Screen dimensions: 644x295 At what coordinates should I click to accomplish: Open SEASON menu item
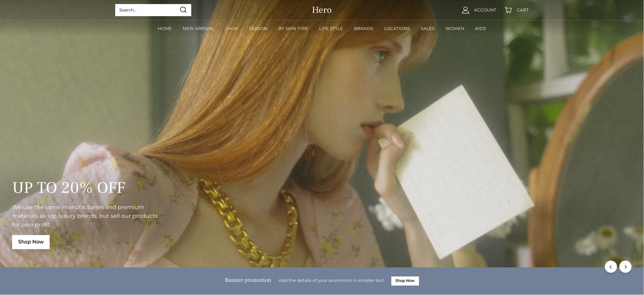[x=258, y=29]
